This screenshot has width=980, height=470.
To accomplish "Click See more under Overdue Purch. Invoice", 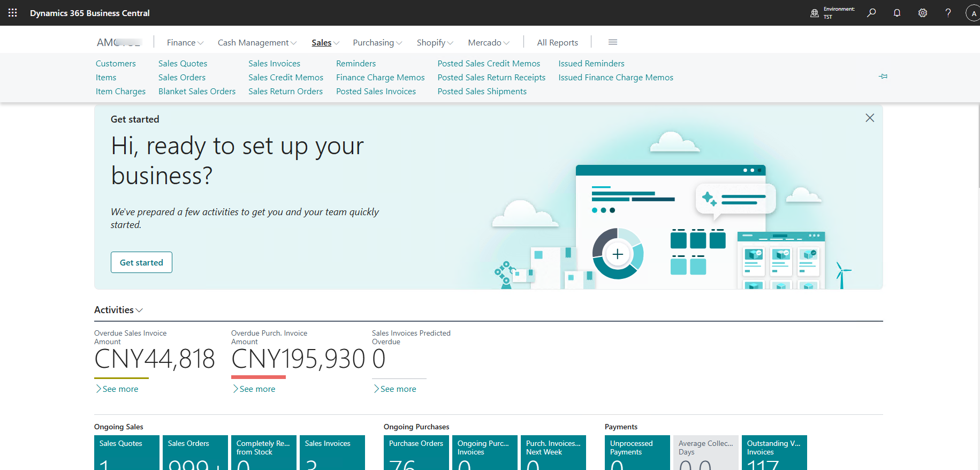I will (257, 389).
